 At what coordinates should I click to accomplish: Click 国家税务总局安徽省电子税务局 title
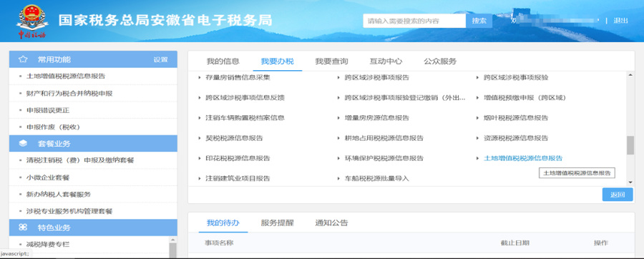pos(165,21)
